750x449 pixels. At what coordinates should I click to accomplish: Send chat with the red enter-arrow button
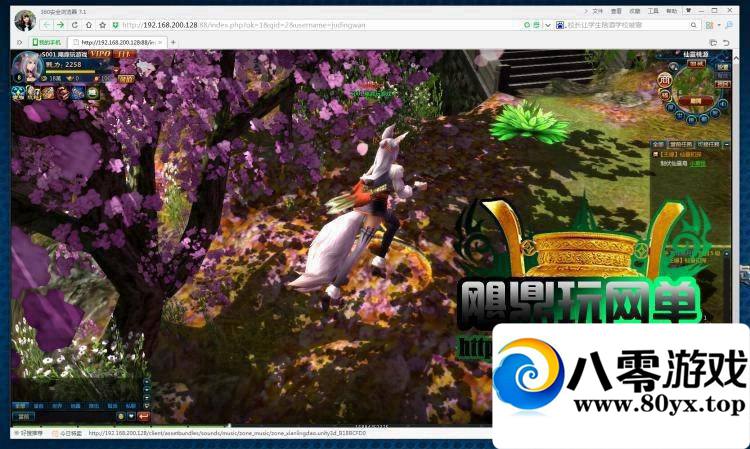pyautogui.click(x=143, y=416)
